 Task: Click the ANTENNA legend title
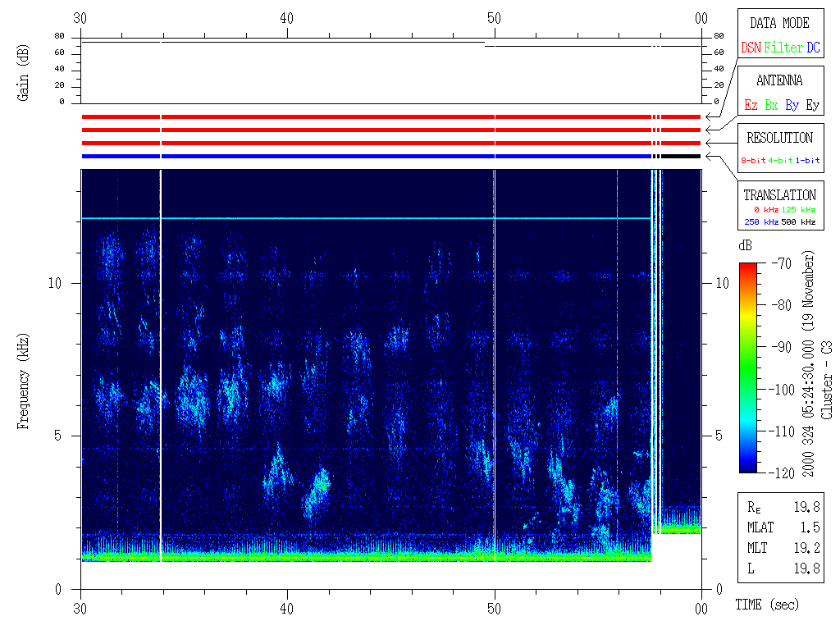coord(779,80)
